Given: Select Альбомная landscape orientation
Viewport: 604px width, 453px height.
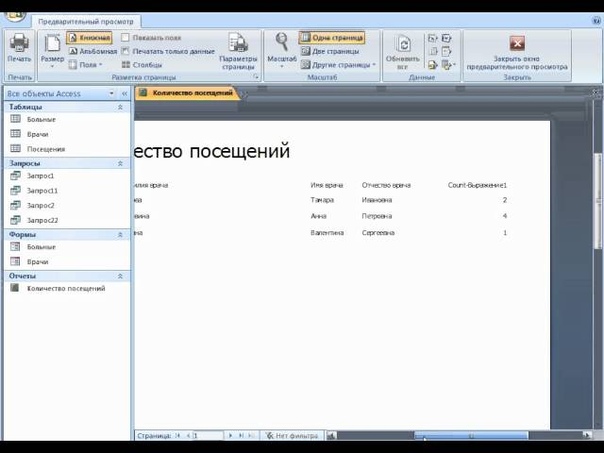Looking at the screenshot, I should point(92,51).
